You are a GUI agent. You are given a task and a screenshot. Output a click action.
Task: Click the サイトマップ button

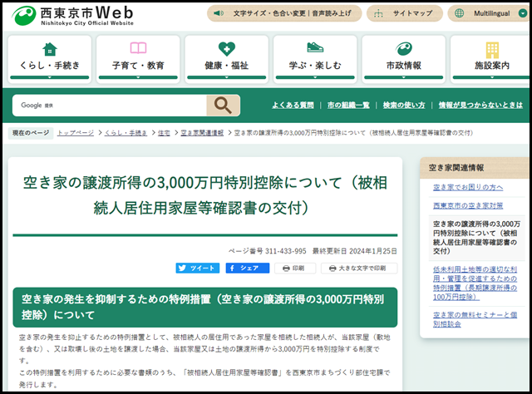coord(405,13)
